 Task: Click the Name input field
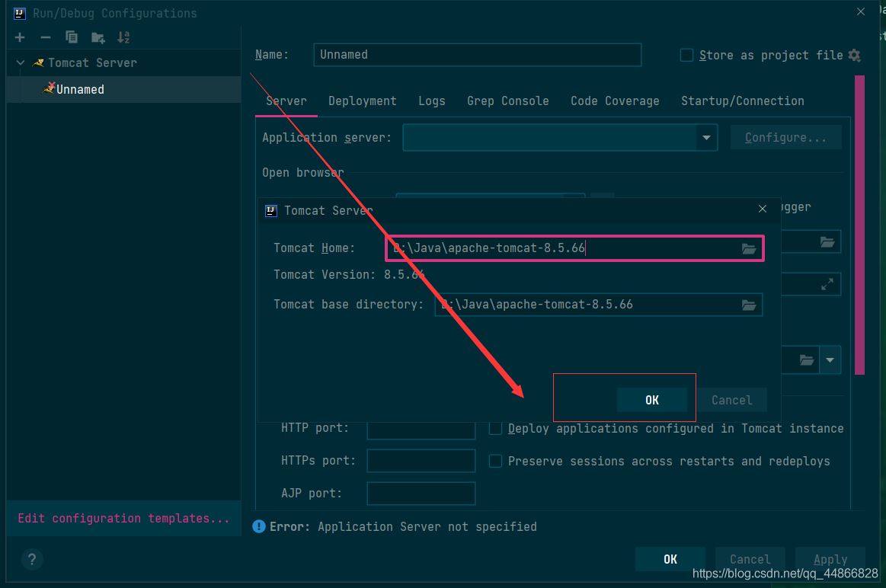pyautogui.click(x=478, y=55)
